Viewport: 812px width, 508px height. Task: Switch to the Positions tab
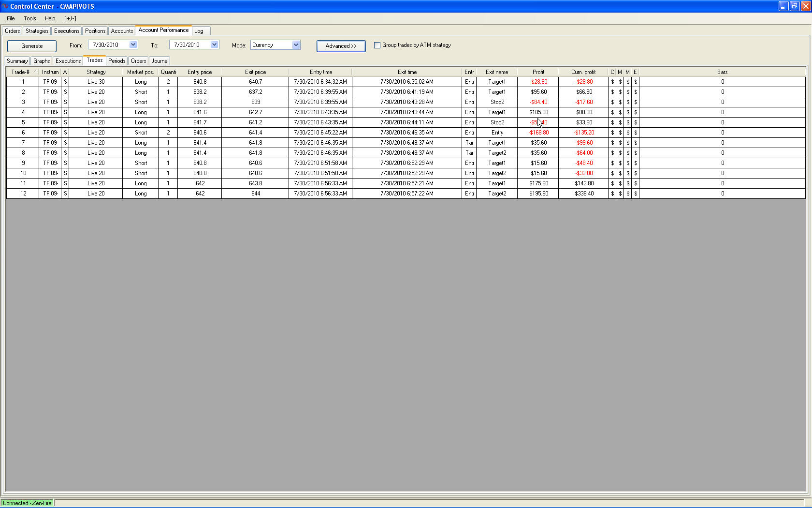(x=95, y=31)
